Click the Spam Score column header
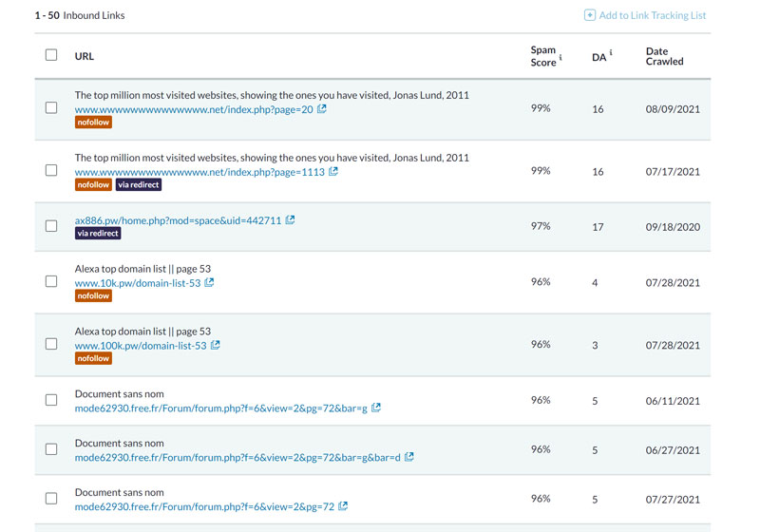Screen dimensions: 760x532 click(x=543, y=56)
